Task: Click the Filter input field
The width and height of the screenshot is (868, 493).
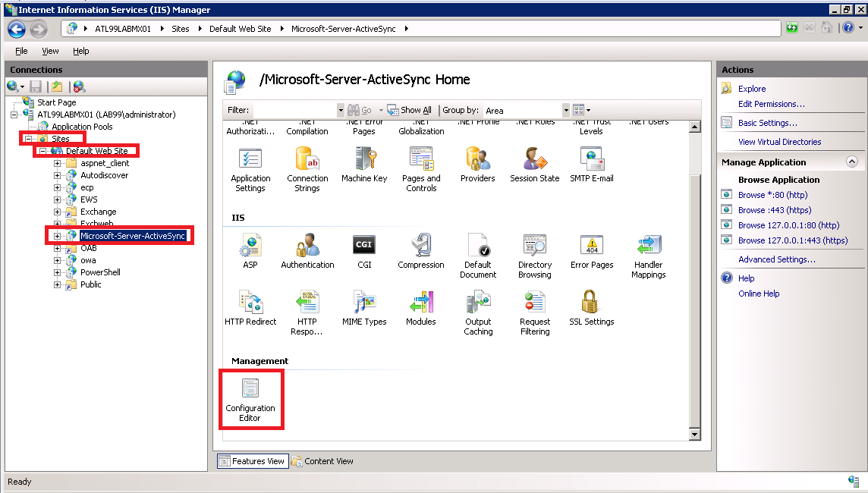Action: click(x=294, y=110)
